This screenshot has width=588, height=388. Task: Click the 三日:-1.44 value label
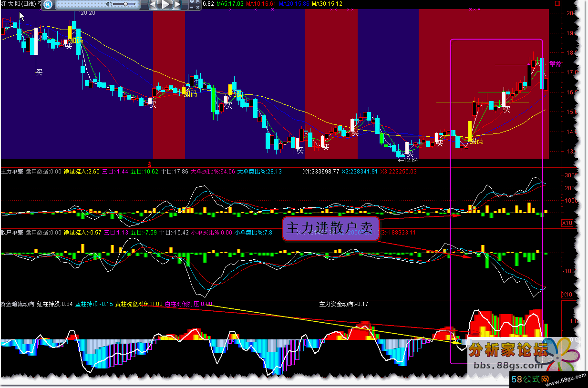click(x=115, y=171)
